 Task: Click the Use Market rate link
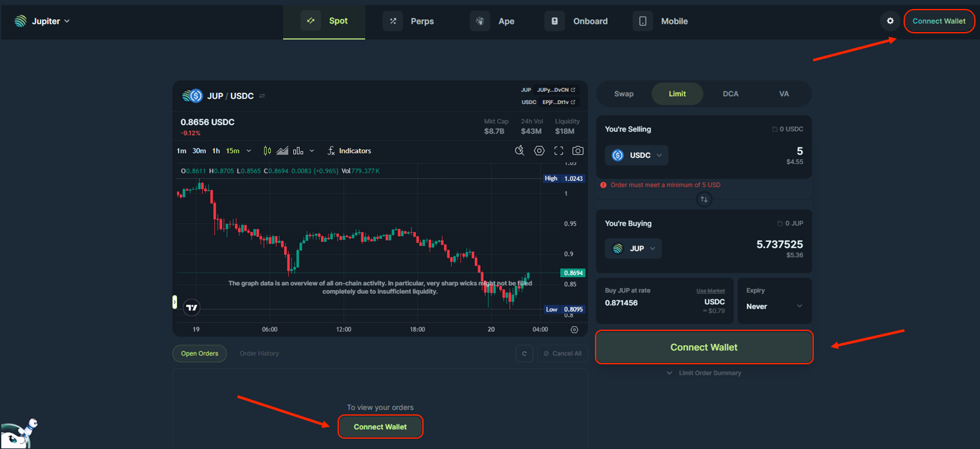coord(710,291)
